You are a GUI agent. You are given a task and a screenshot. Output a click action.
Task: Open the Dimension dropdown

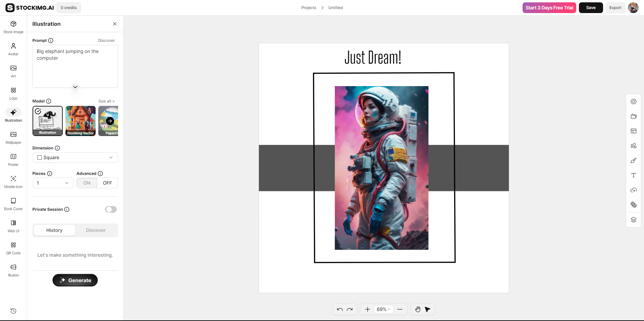[x=75, y=157]
